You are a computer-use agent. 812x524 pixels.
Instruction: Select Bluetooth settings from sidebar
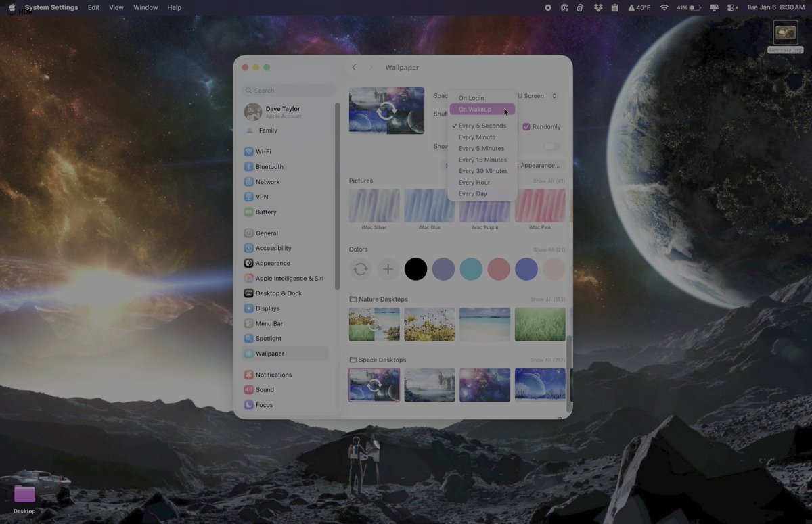tap(269, 166)
